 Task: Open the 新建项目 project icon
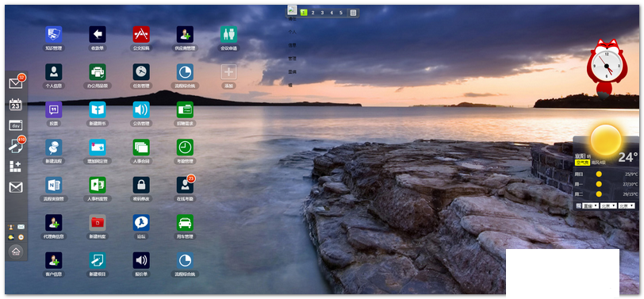98,260
